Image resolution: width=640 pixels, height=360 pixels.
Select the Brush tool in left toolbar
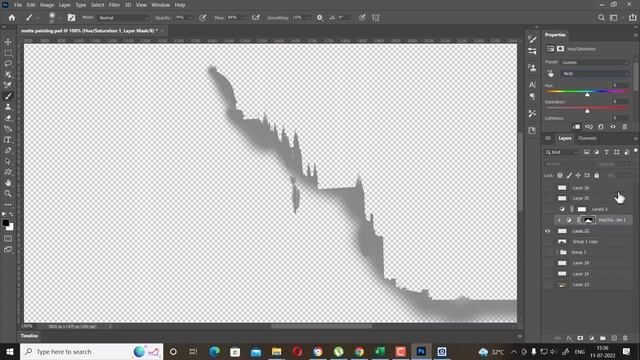pos(8,96)
